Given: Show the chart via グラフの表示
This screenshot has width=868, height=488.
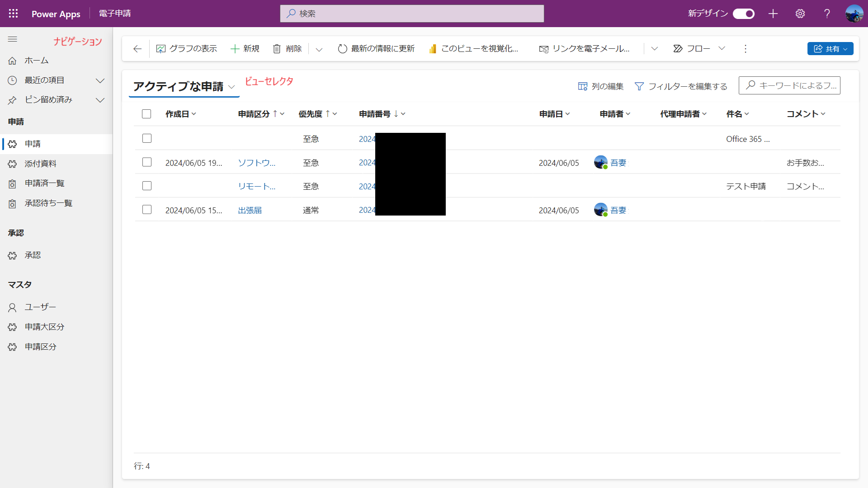Looking at the screenshot, I should pyautogui.click(x=187, y=49).
